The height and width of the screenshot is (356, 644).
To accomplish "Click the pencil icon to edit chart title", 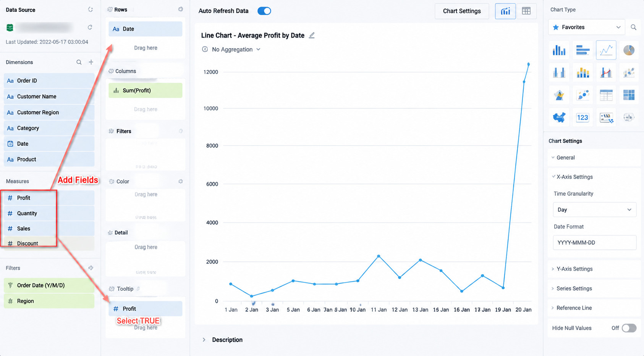I will 312,35.
